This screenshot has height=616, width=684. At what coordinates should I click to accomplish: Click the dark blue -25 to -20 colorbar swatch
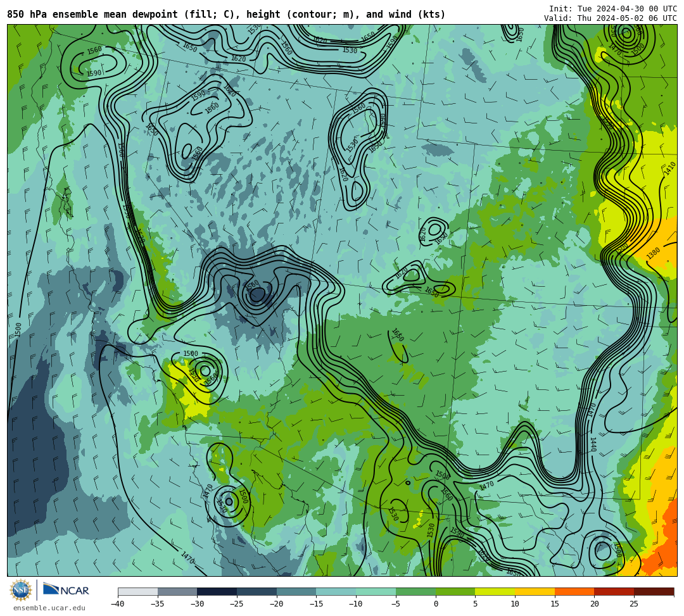point(257,591)
